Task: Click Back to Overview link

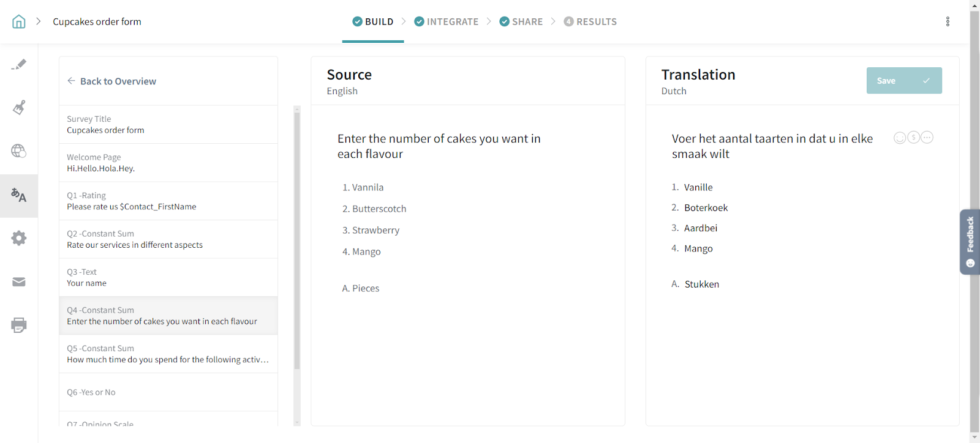Action: point(112,81)
